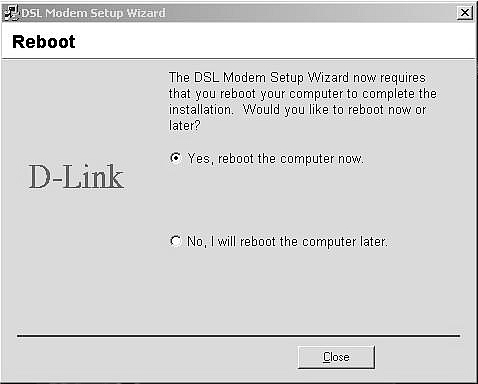Click the empty title bar area beside the X
478x384 pixels.
[310, 13]
